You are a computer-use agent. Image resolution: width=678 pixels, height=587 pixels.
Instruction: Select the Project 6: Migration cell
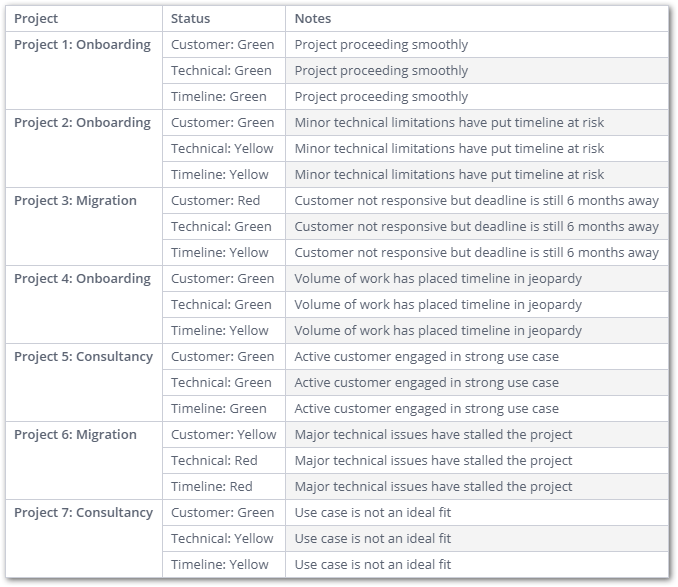click(x=75, y=435)
